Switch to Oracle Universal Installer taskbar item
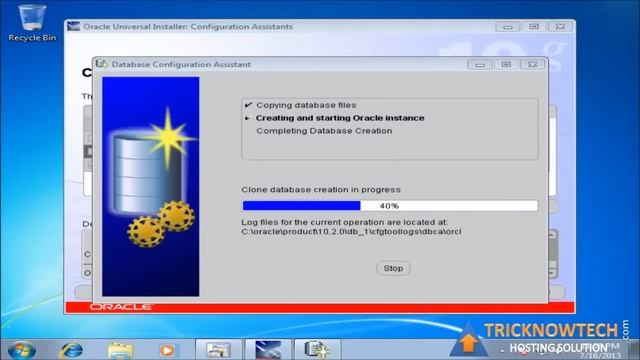 pyautogui.click(x=268, y=350)
